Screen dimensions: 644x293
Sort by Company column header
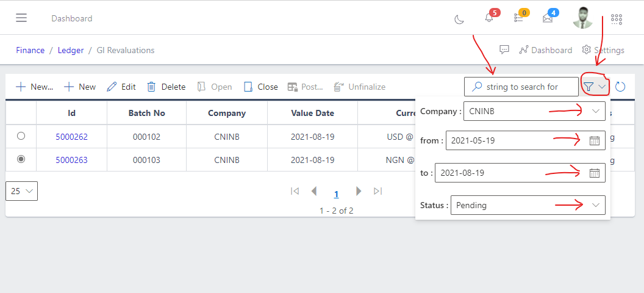227,113
